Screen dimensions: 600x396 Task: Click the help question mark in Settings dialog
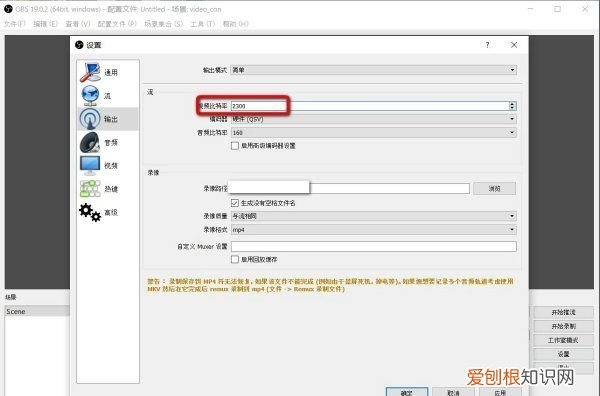click(x=487, y=45)
